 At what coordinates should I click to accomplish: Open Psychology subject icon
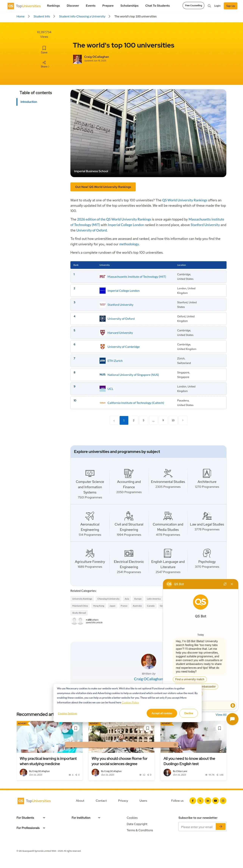click(207, 553)
